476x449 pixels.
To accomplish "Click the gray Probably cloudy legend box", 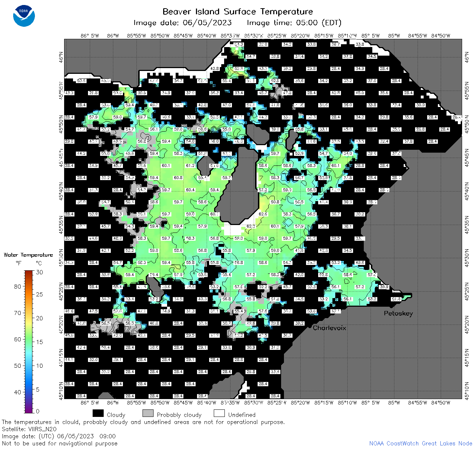I will click(148, 413).
